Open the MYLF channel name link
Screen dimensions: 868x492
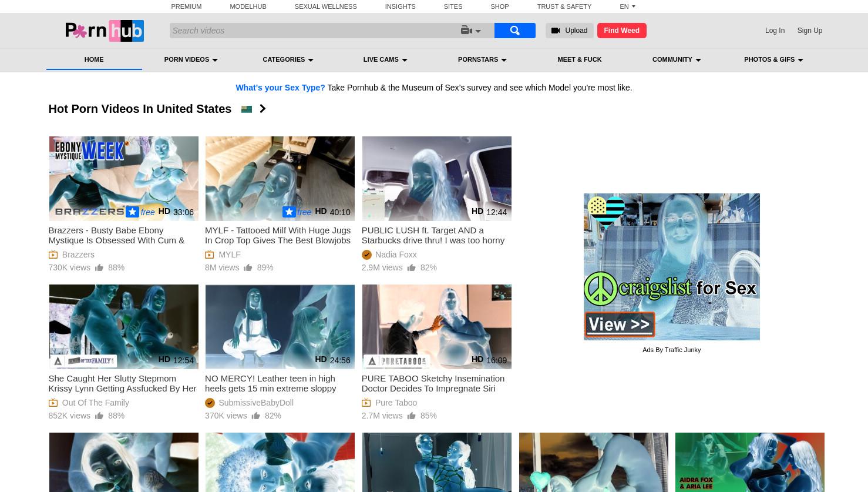(x=230, y=255)
